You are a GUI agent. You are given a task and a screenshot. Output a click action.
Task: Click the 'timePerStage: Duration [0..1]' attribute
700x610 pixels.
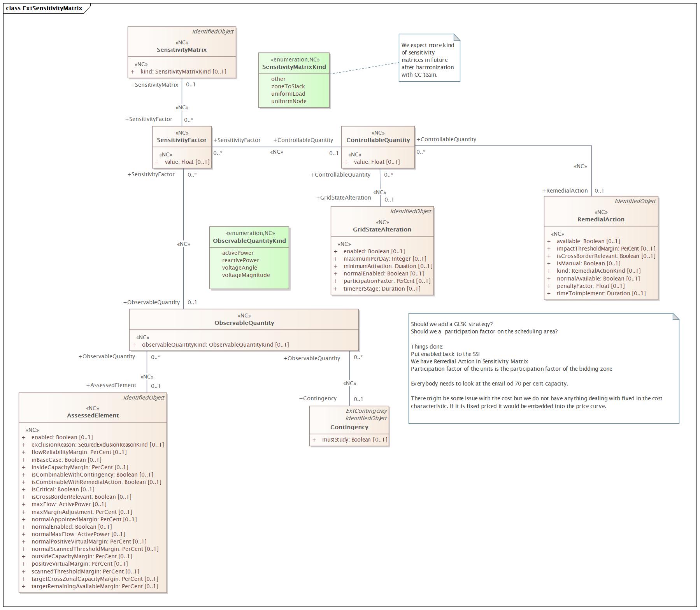[382, 289]
